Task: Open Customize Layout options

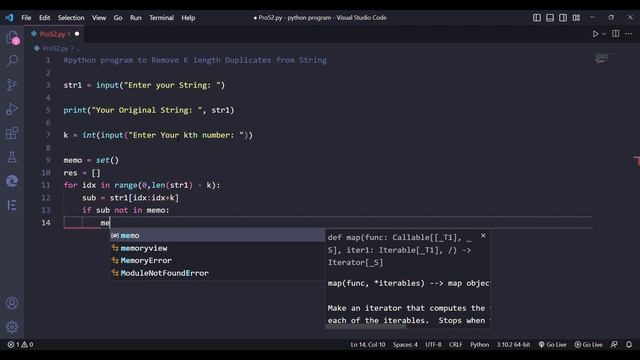Action: [x=576, y=18]
